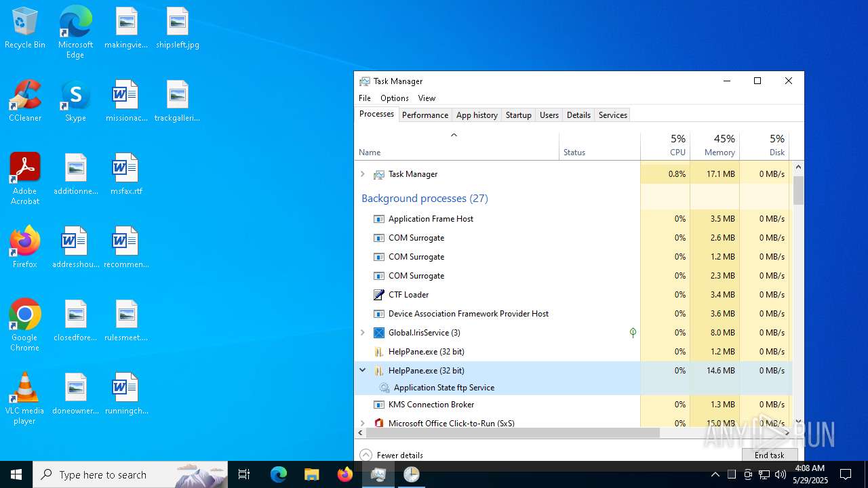Sort processes by CPU column
This screenshot has height=488, width=868.
tap(665, 144)
